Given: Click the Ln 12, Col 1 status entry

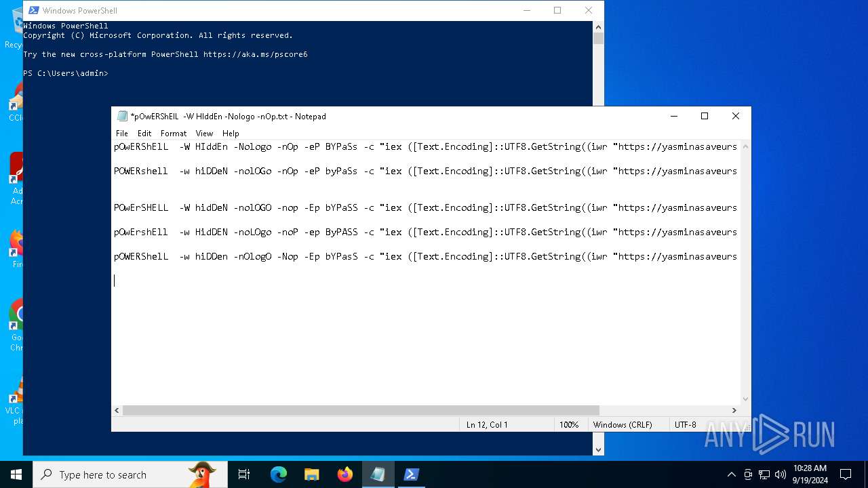Looking at the screenshot, I should point(487,425).
